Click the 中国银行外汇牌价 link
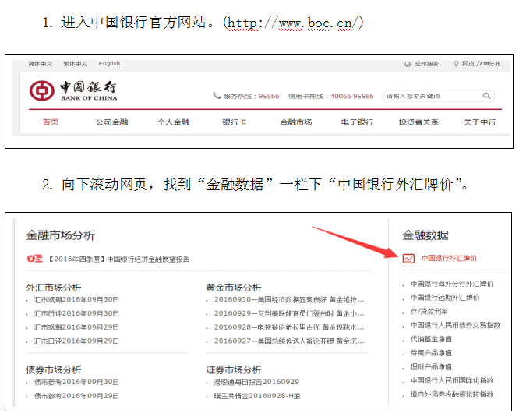The image size is (519, 420). pyautogui.click(x=449, y=258)
